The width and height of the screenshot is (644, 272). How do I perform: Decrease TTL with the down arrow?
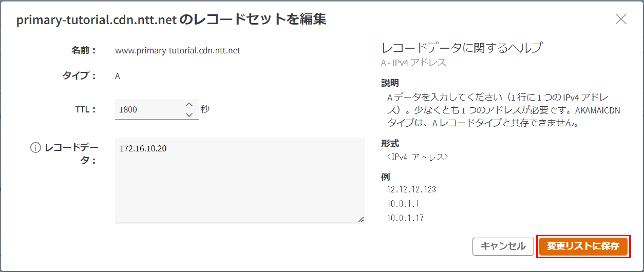(x=189, y=115)
